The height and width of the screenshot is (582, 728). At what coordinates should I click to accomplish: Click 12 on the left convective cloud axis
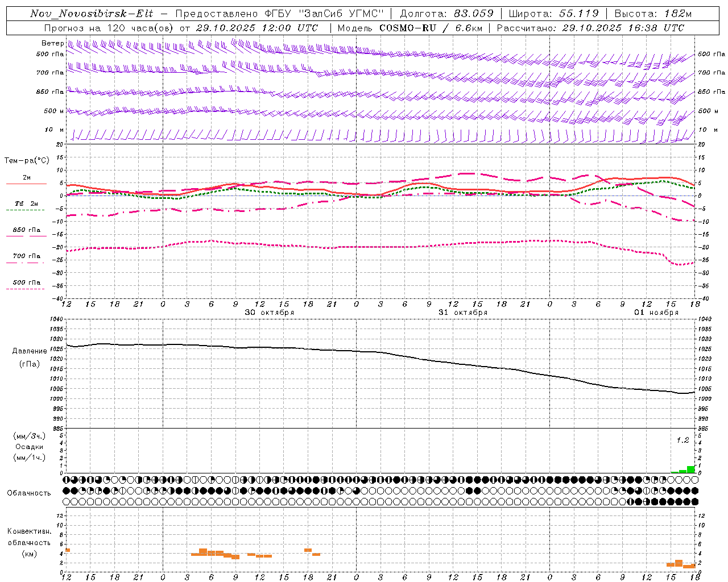[x=60, y=516]
